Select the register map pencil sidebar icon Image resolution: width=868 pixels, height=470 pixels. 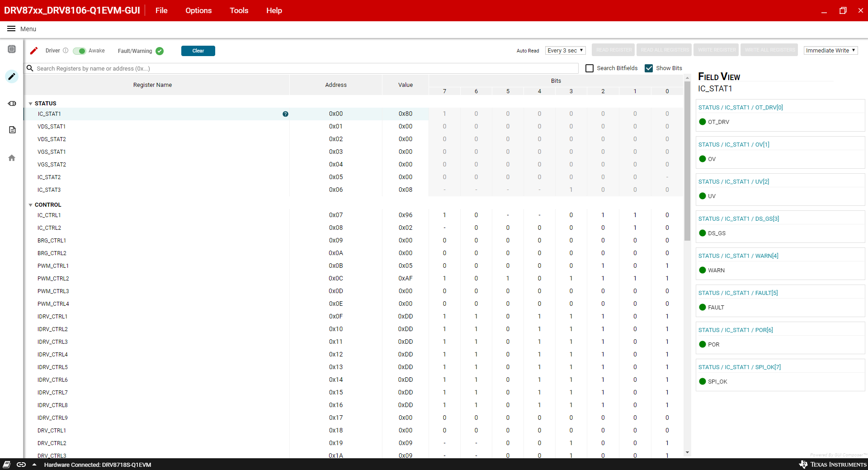pos(12,76)
